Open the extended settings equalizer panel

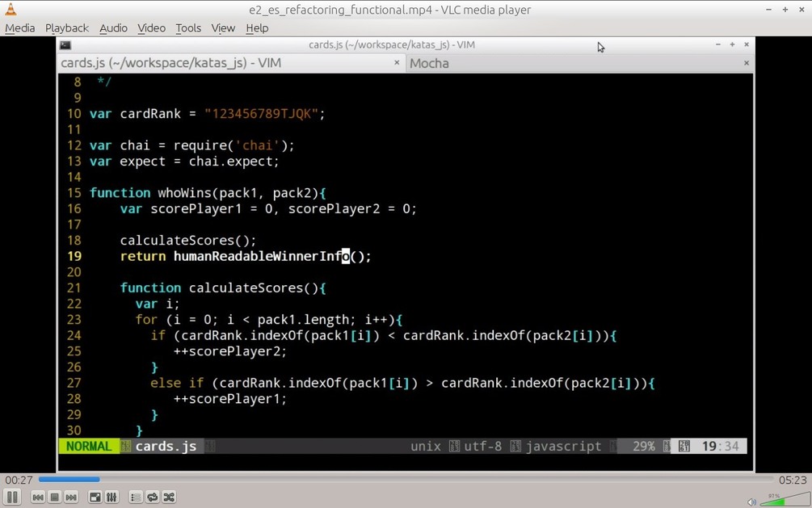(111, 497)
